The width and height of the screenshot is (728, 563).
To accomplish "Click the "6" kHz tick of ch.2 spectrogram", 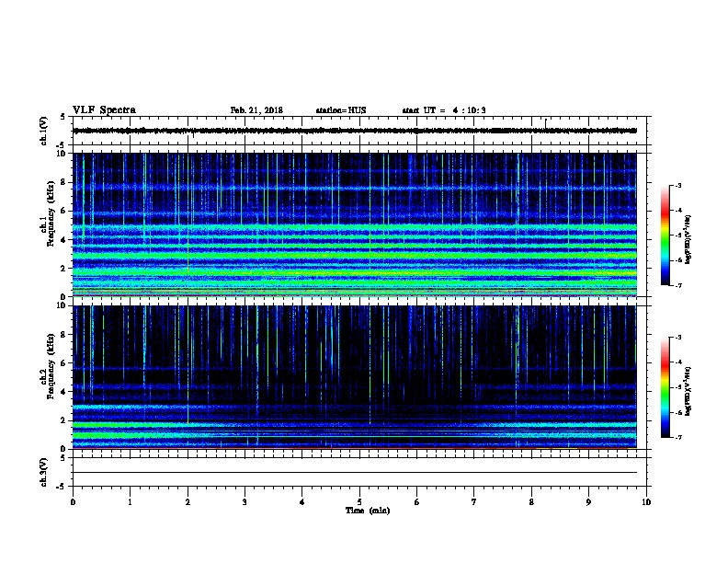I will point(64,362).
